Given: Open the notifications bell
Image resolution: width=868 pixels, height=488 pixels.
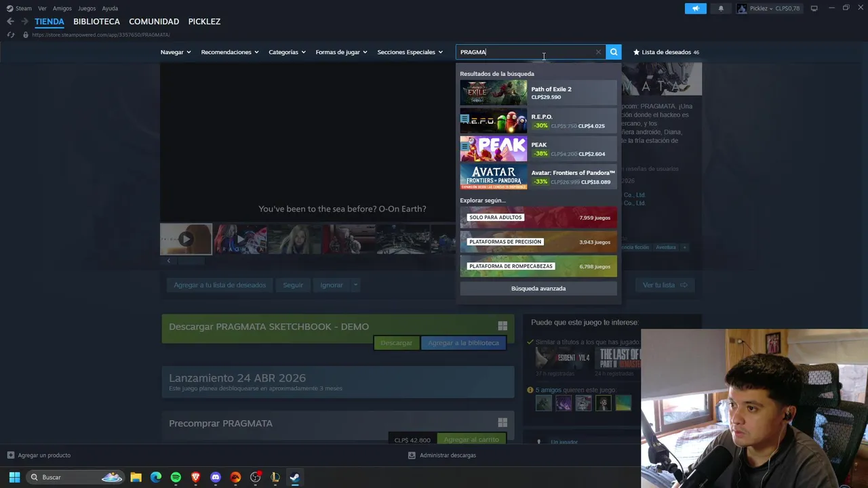Looking at the screenshot, I should coord(721,8).
